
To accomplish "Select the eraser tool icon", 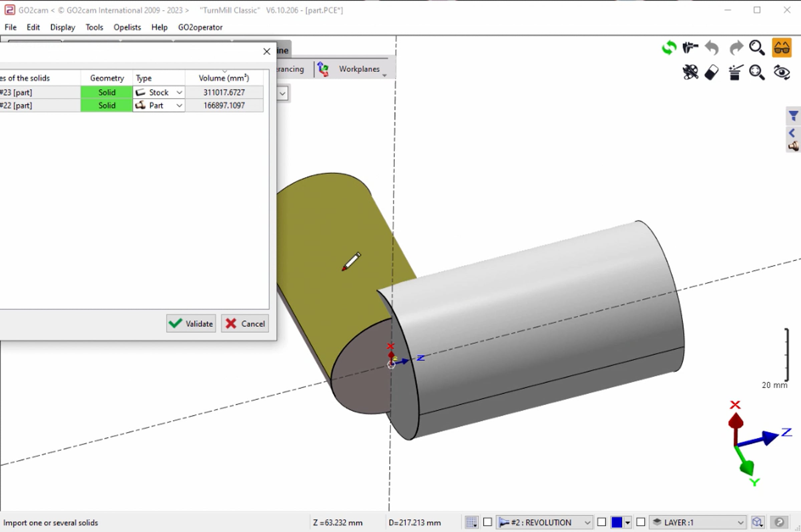I will click(712, 72).
